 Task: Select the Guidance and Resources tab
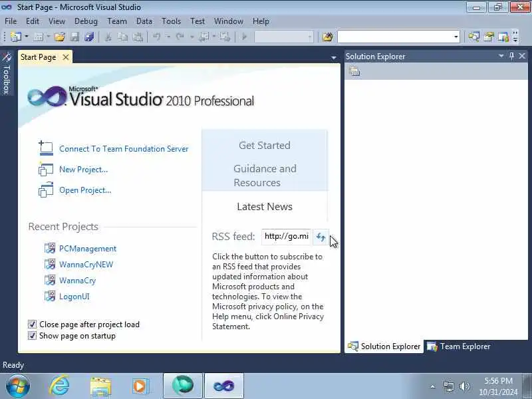pyautogui.click(x=265, y=176)
